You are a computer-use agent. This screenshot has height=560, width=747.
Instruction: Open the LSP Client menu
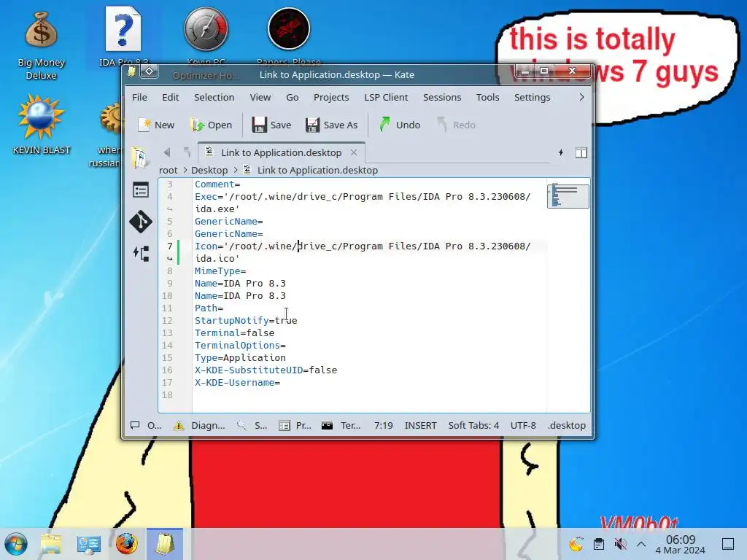[x=386, y=97]
